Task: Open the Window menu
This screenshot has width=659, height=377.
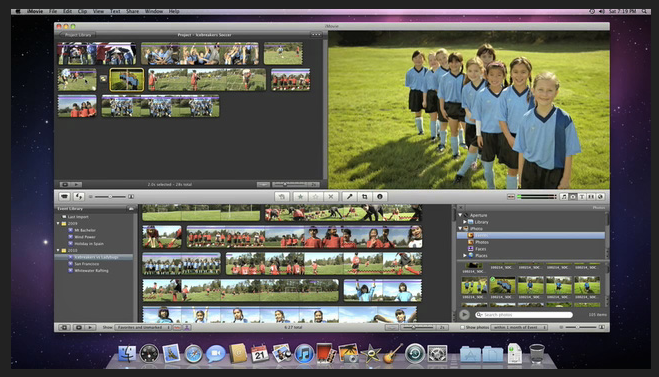Action: [154, 11]
